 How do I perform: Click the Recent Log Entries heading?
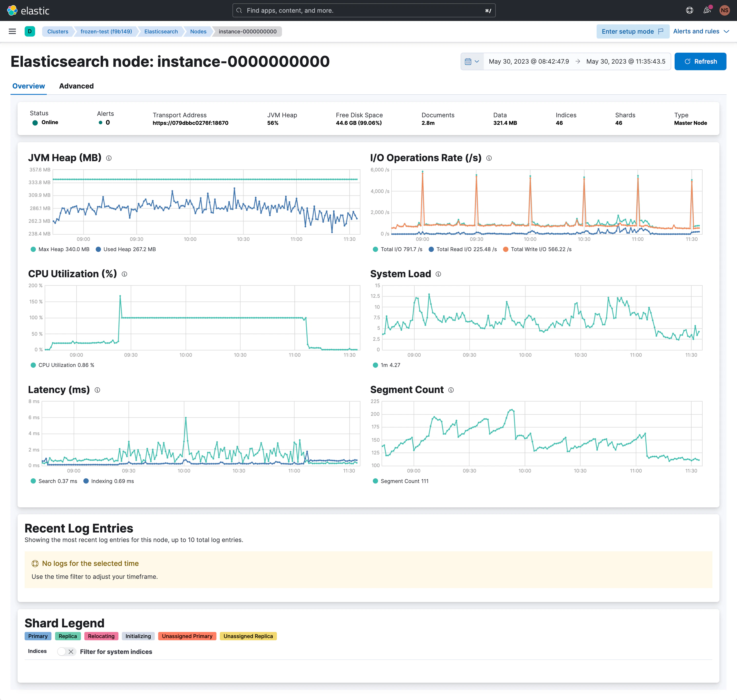point(79,529)
